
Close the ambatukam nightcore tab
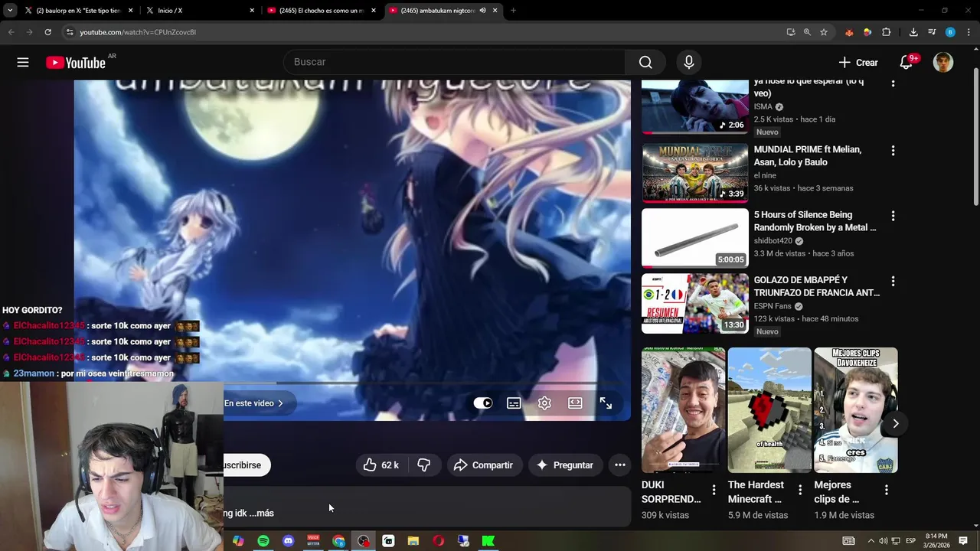(495, 11)
